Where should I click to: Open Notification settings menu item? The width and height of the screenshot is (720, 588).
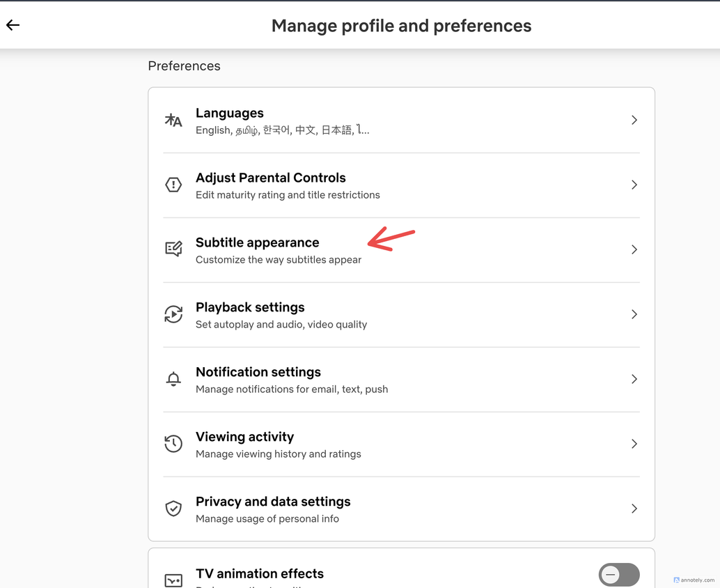(x=401, y=380)
